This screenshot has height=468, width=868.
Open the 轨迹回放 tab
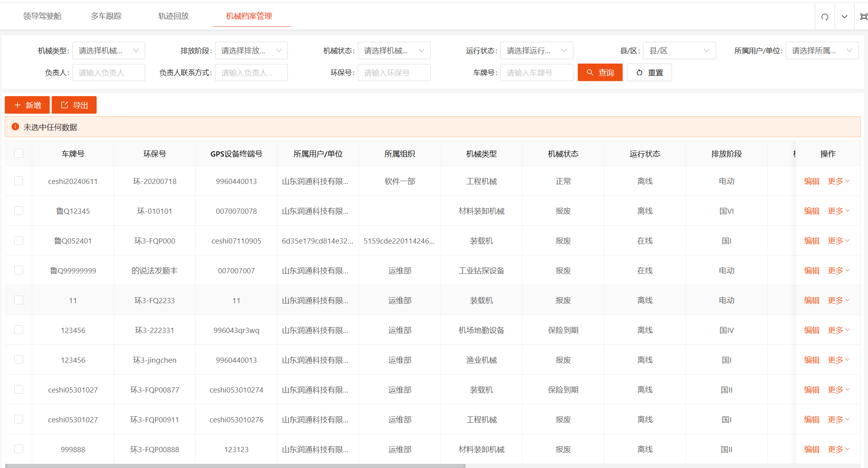point(173,16)
